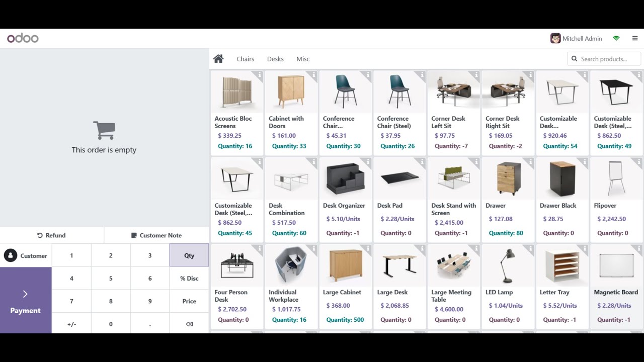Open info for Acoustic Bloc Screens
Image resolution: width=644 pixels, height=362 pixels.
(x=260, y=74)
